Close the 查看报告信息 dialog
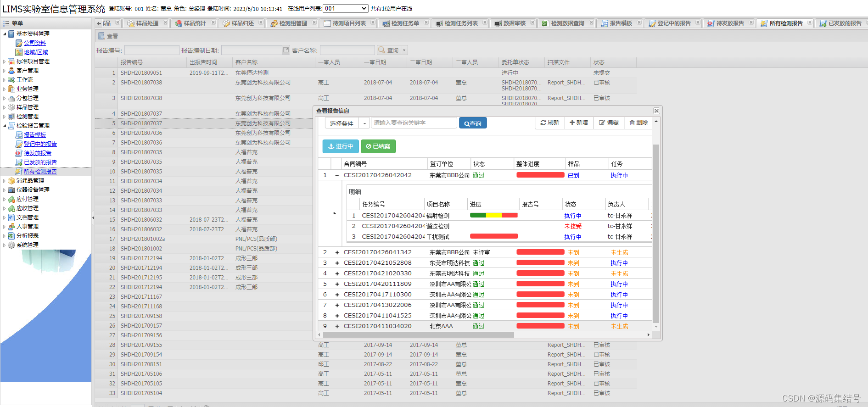The width and height of the screenshot is (868, 407). (656, 111)
